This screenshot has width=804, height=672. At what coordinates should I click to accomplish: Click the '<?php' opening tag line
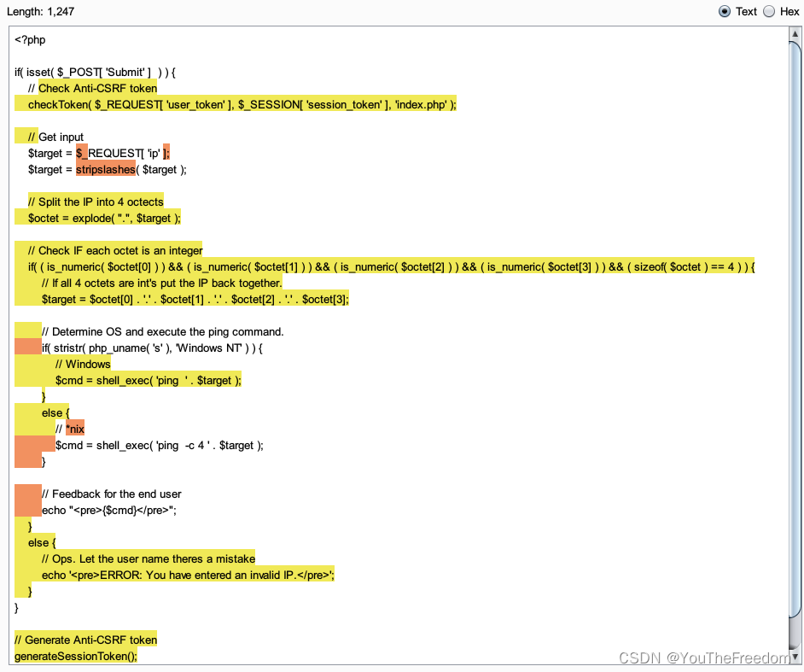30,40
